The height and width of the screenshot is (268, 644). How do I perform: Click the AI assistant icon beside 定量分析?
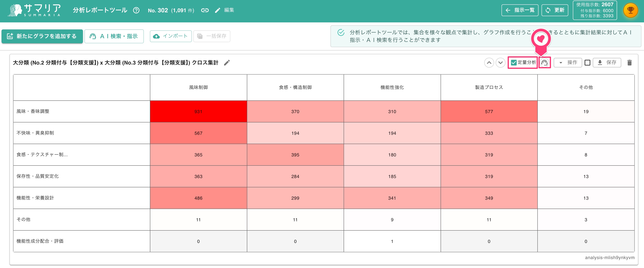(544, 62)
